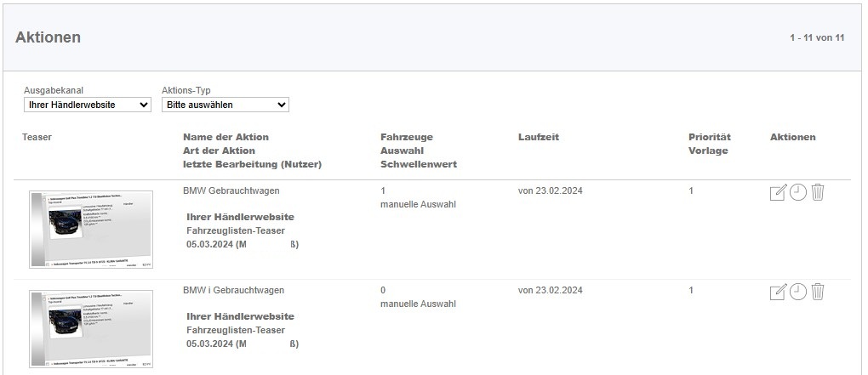
Task: Expand the Aktions-Typ 'Bitte auswählen' dropdown
Action: click(x=225, y=105)
